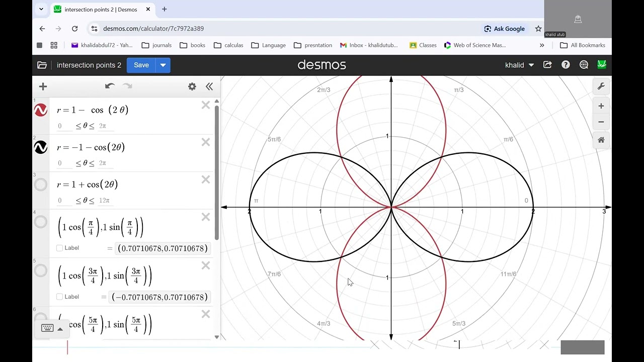Reset the graph to default viewport with the home icon
644x362 pixels.
601,140
